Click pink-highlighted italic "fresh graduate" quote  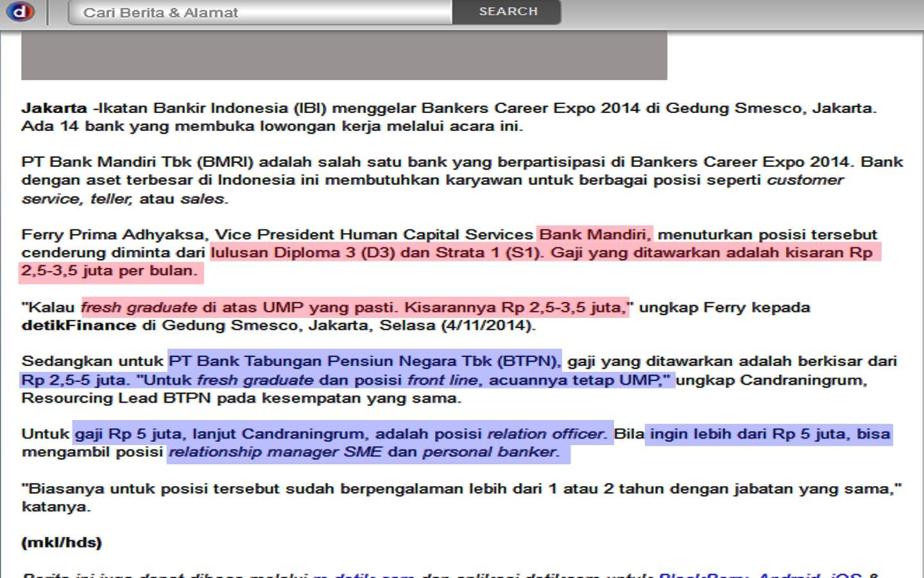[139, 308]
